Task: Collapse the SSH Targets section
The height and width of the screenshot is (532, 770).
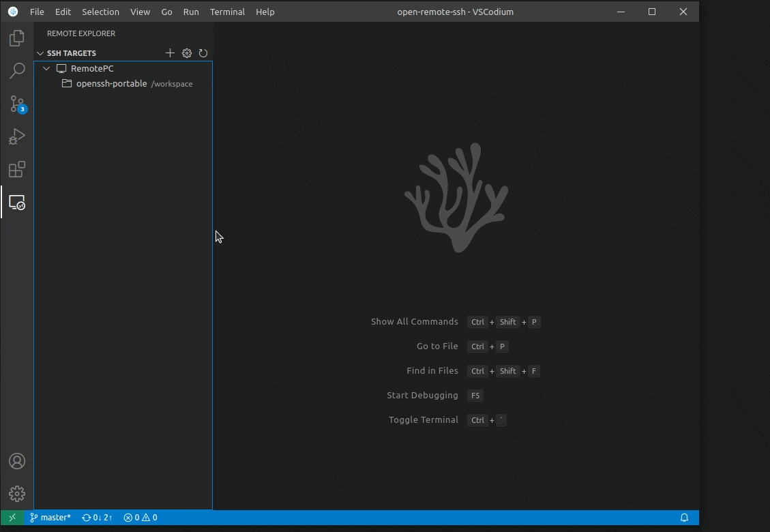Action: click(x=40, y=53)
